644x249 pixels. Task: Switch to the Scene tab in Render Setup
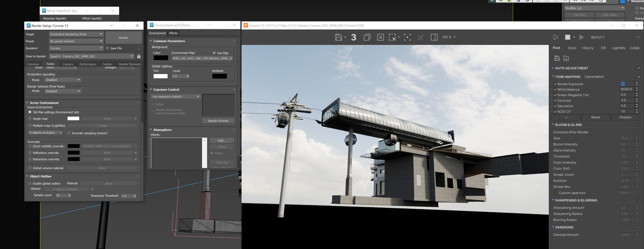click(x=50, y=64)
